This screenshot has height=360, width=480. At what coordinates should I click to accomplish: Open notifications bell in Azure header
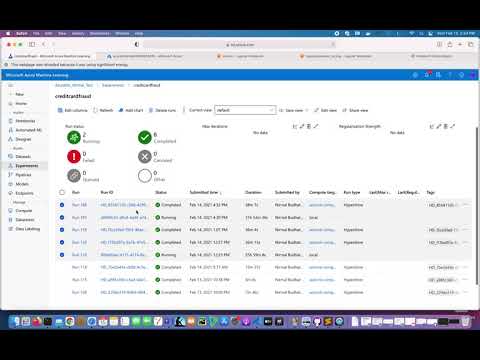427,75
